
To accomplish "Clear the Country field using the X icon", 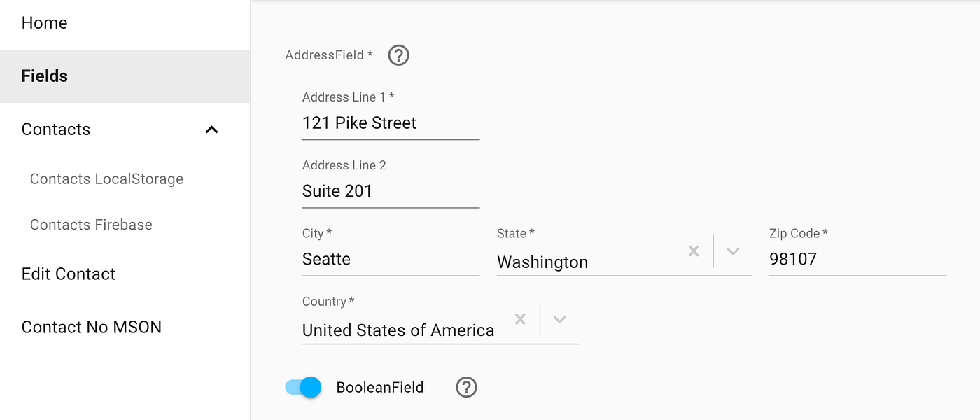I will [x=520, y=319].
